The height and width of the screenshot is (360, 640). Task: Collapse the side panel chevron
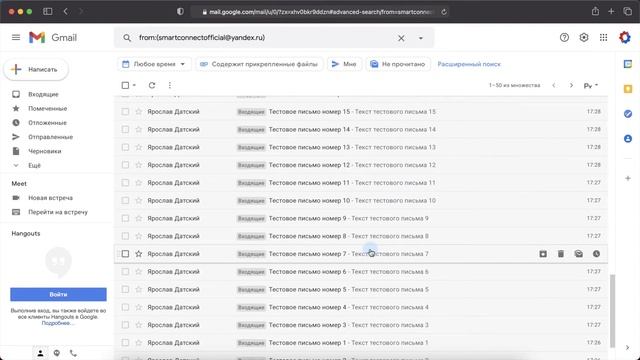pyautogui.click(x=627, y=348)
